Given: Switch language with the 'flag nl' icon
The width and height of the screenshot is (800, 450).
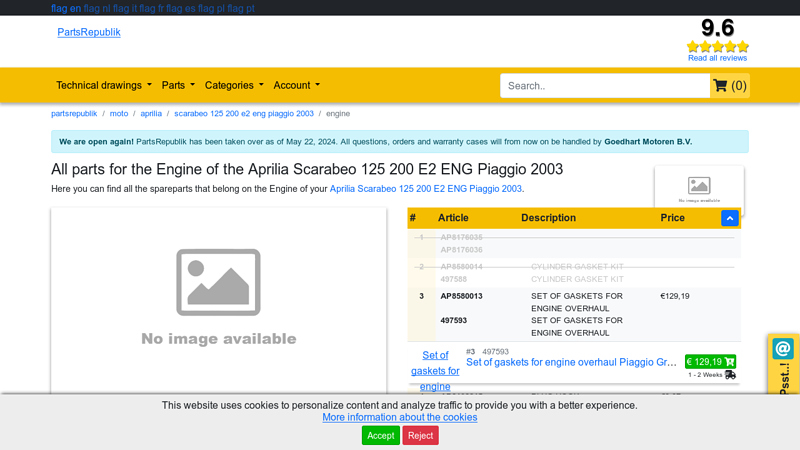Looking at the screenshot, I should 98,8.
